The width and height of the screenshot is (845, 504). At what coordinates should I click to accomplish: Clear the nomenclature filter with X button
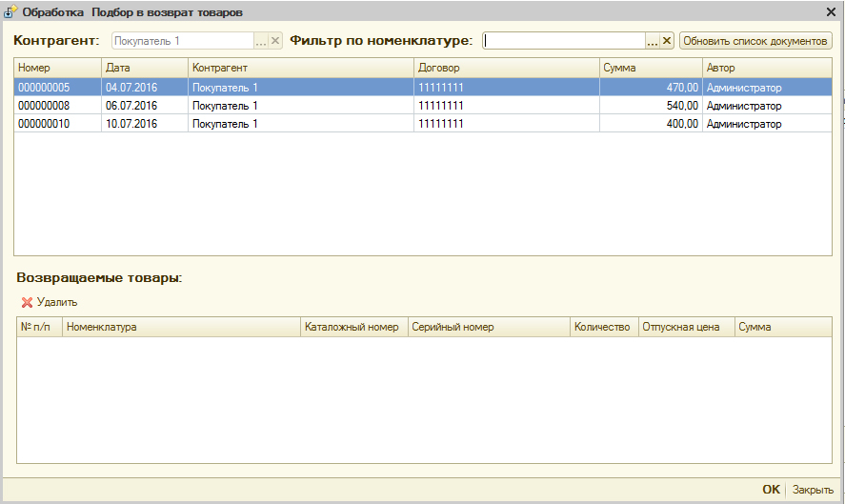(667, 41)
